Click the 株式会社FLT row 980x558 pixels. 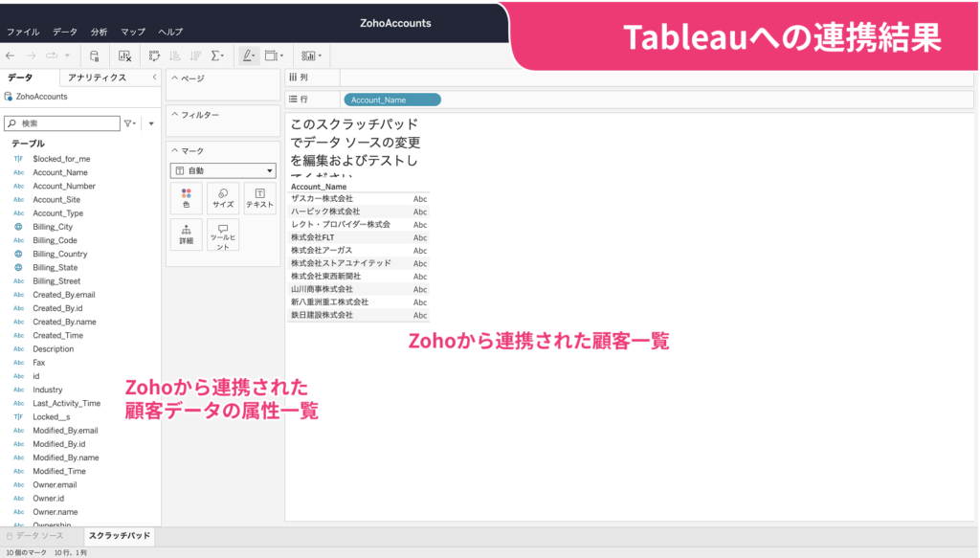click(x=358, y=237)
